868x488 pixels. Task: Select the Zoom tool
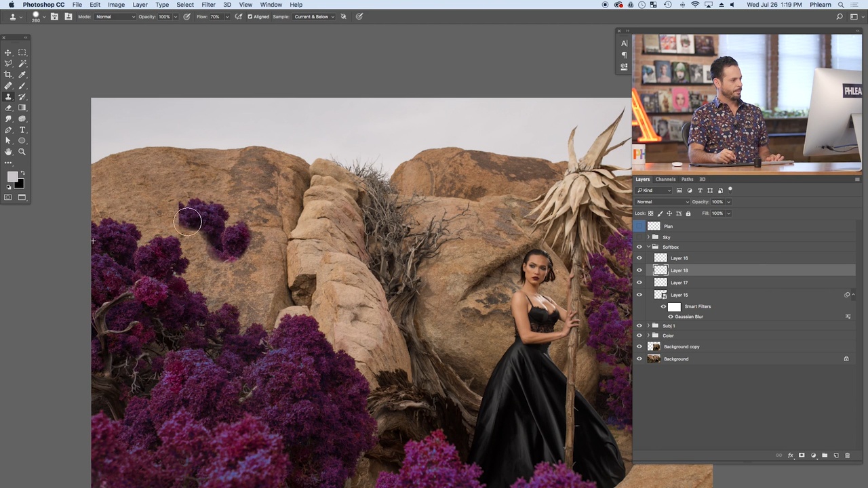click(22, 152)
